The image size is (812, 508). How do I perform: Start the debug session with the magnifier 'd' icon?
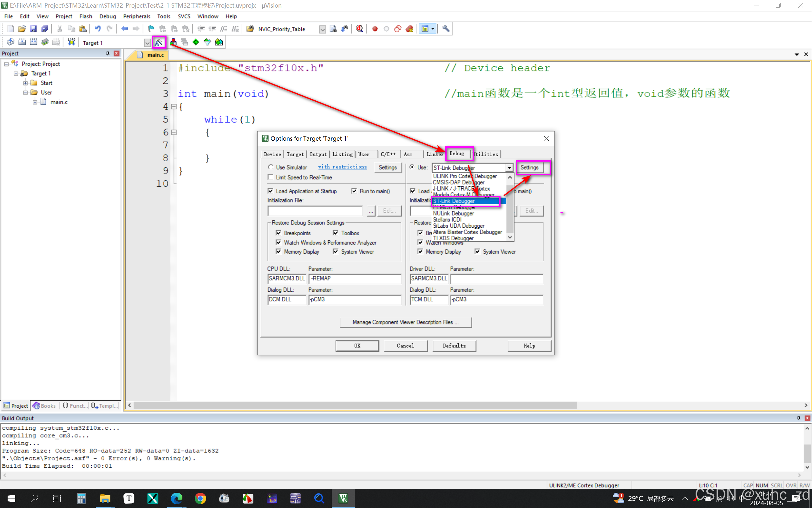(359, 29)
